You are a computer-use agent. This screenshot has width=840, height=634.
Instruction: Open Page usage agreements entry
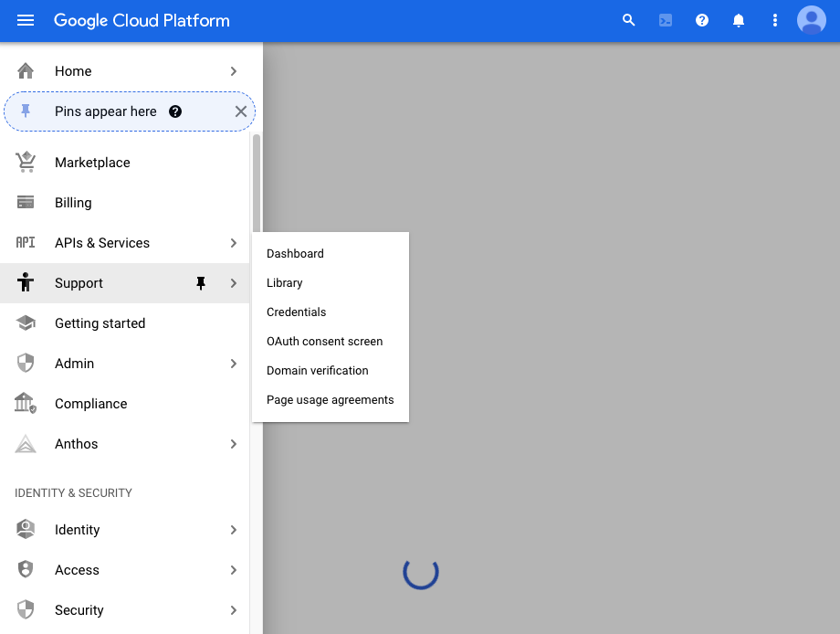tap(331, 400)
